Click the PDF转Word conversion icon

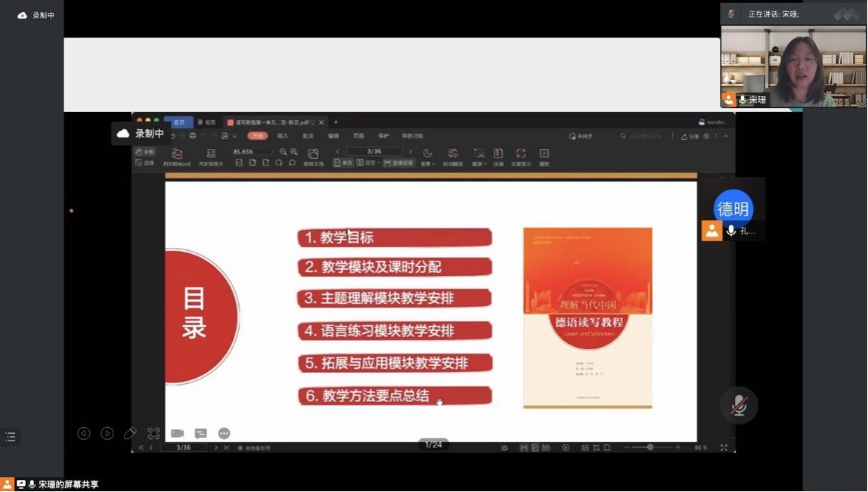click(x=177, y=156)
